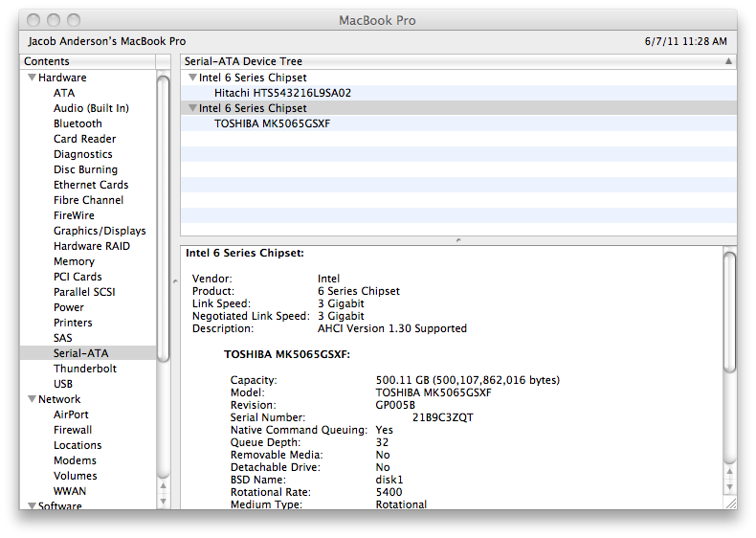Click sidebar scroll down arrow
756x538 pixels.
[164, 502]
